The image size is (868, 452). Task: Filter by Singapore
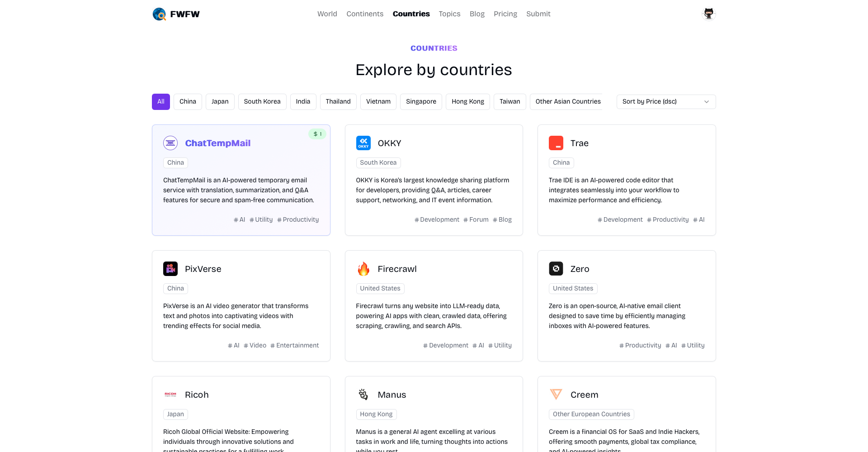[x=421, y=102]
